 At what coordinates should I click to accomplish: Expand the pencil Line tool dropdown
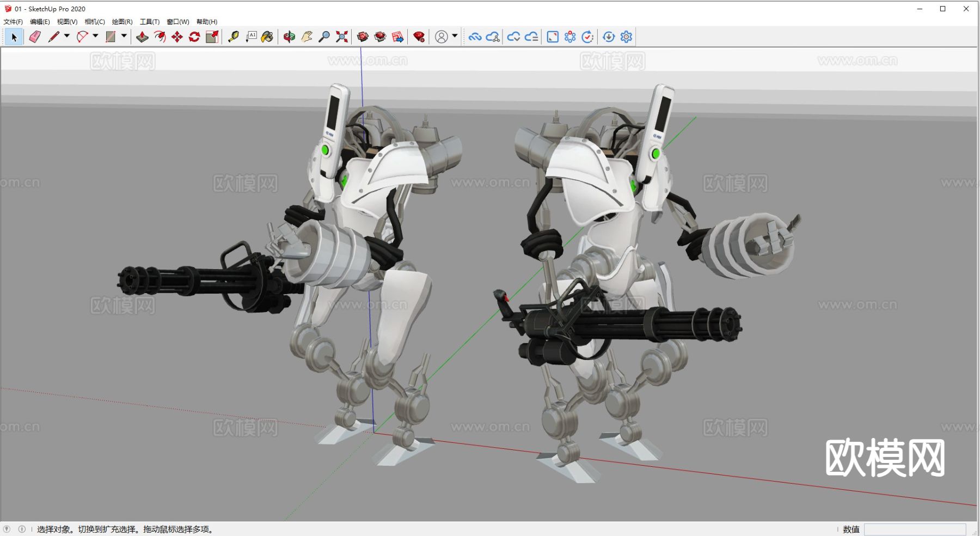67,36
